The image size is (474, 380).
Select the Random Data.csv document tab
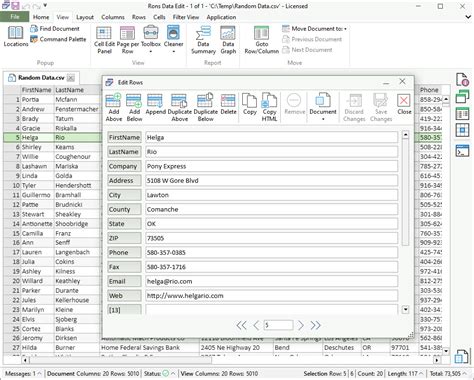click(41, 78)
